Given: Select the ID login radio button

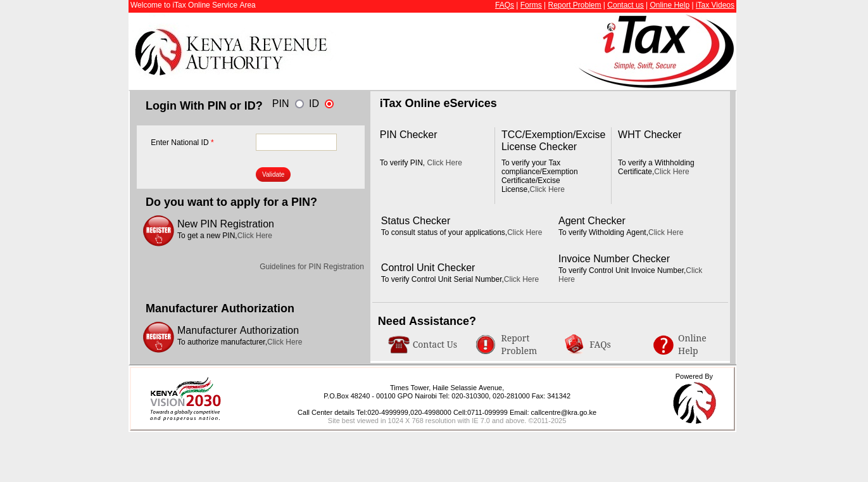Looking at the screenshot, I should (329, 103).
